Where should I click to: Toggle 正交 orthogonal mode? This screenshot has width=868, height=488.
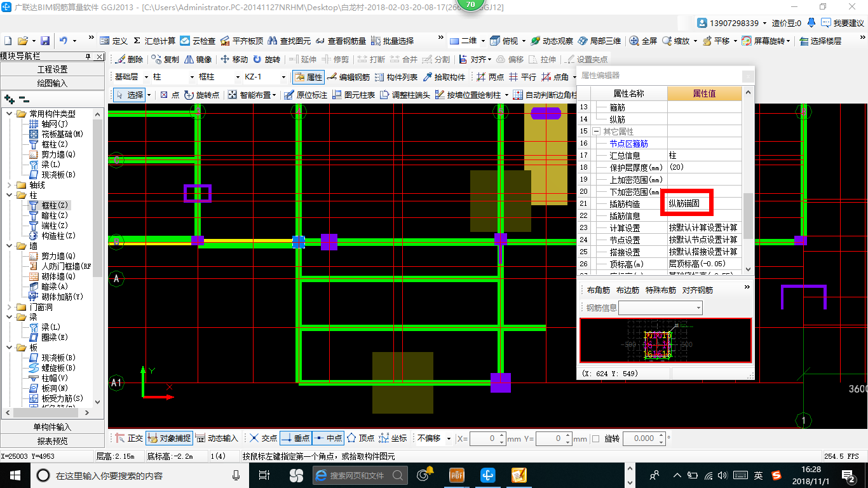[x=129, y=438]
